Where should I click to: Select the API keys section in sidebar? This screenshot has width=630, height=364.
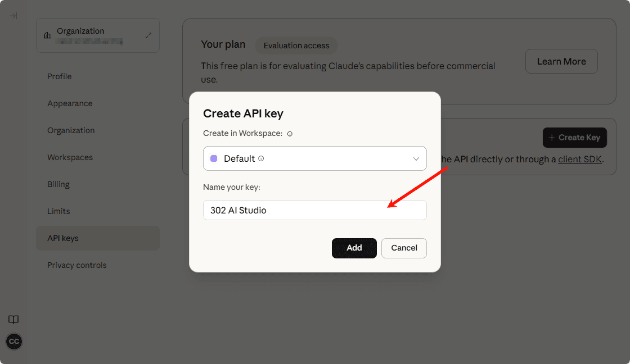point(64,238)
